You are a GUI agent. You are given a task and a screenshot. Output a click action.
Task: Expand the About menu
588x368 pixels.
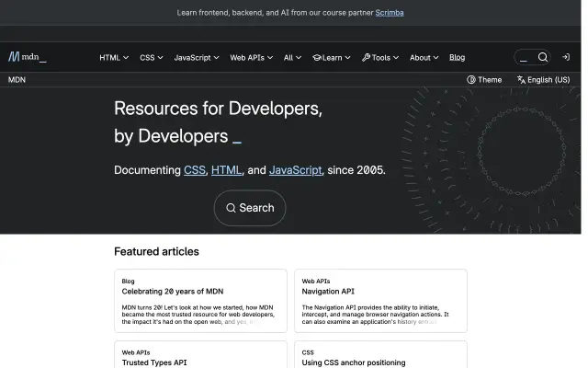424,57
